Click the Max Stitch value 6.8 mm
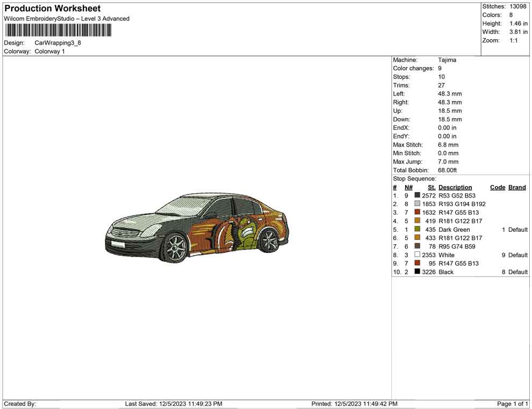Screen dimensions: 532x409 (448, 145)
